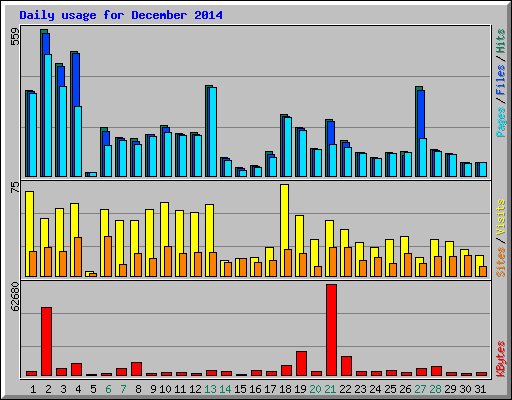The height and width of the screenshot is (400, 512).
Task: Click day label 12 on the x-axis
Action: [x=195, y=389]
